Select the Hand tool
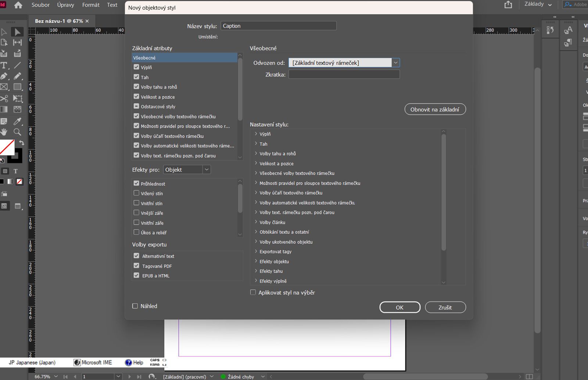The width and height of the screenshot is (588, 380). [4, 132]
